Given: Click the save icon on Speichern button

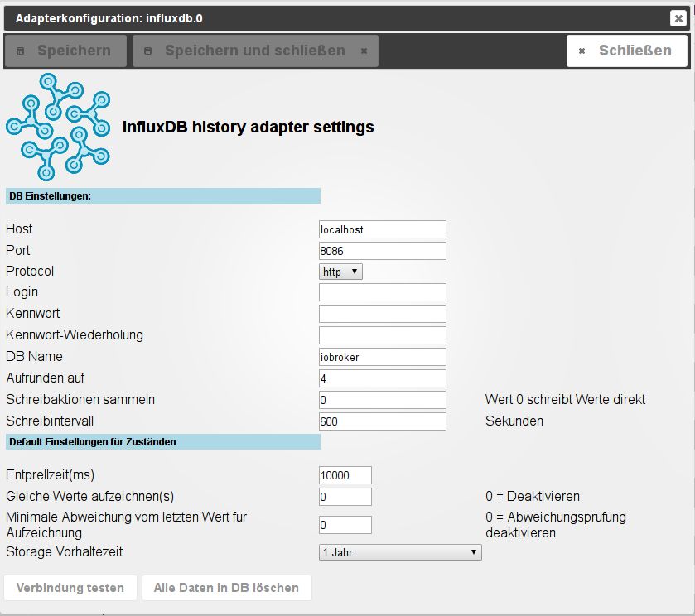Looking at the screenshot, I should pos(21,51).
